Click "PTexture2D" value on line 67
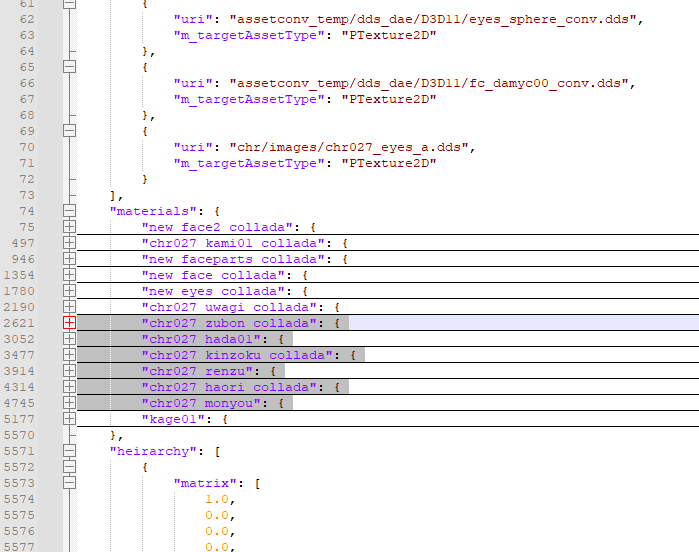Viewport: 699px width, 552px height. [x=389, y=99]
